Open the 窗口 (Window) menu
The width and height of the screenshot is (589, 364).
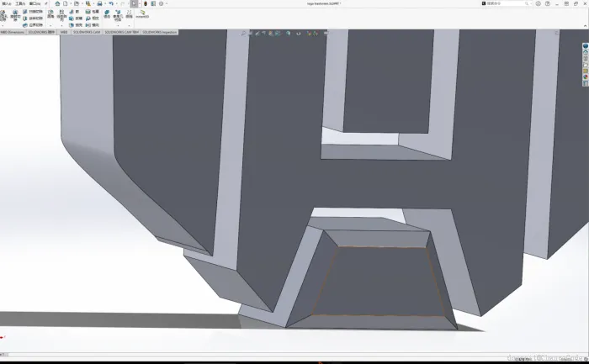click(x=35, y=3)
